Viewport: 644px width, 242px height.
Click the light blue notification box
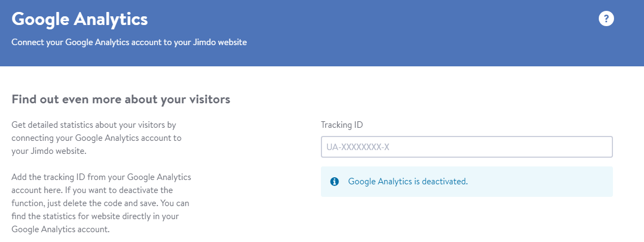(x=466, y=181)
